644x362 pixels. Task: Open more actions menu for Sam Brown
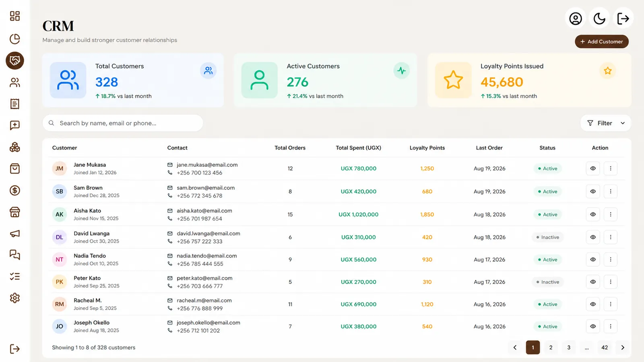[x=611, y=191]
